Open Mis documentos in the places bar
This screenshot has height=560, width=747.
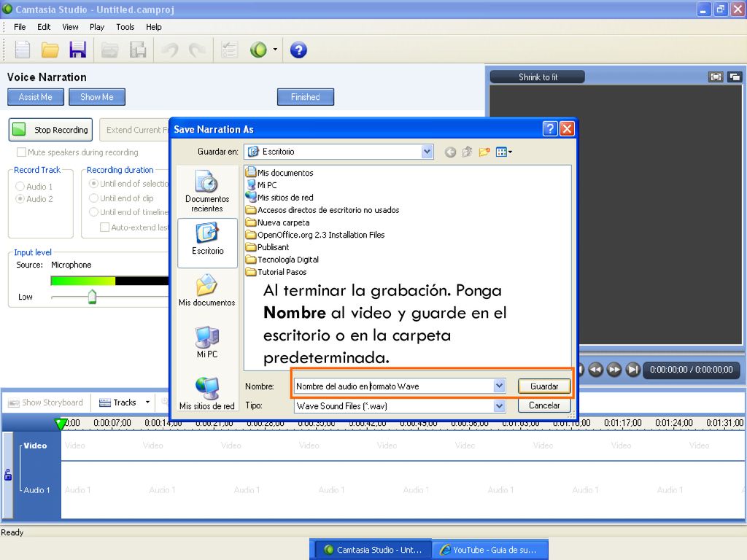click(206, 290)
